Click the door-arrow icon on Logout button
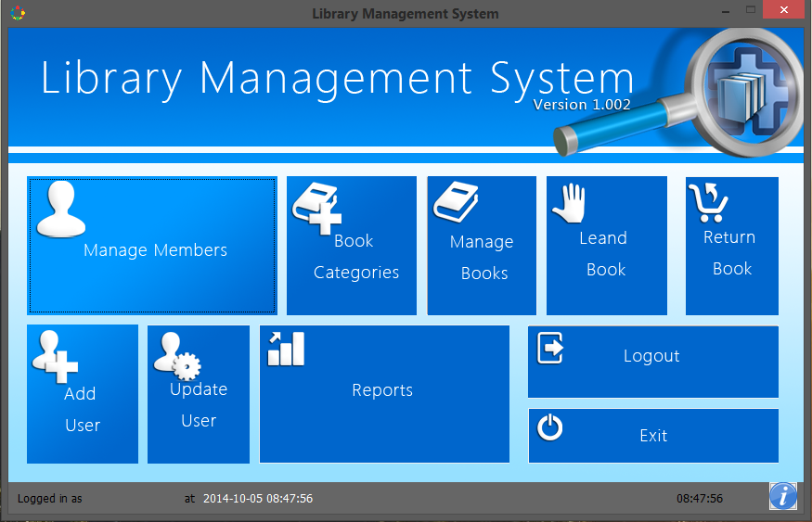 click(550, 349)
